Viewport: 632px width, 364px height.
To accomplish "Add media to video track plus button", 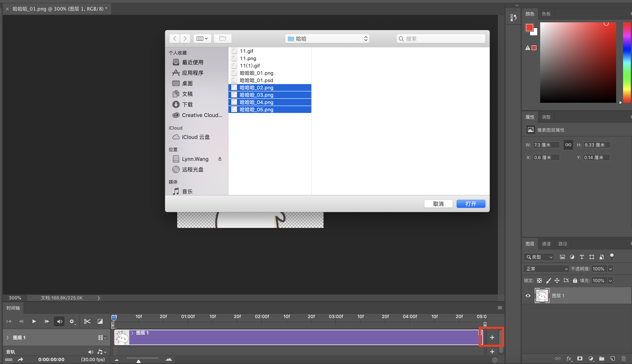I will point(492,338).
